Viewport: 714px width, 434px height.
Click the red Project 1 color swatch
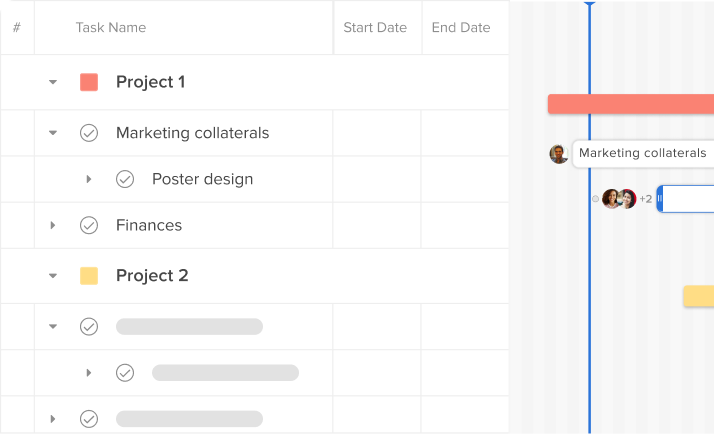coord(89,82)
